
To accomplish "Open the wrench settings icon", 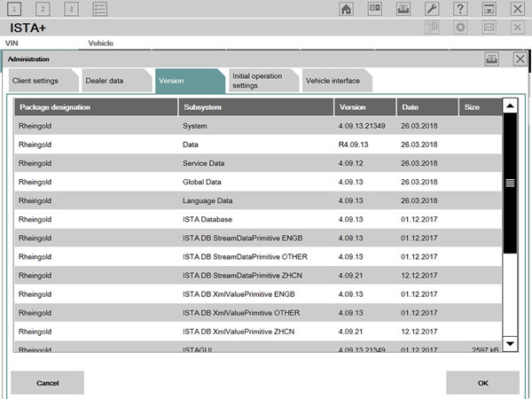I will tap(430, 9).
